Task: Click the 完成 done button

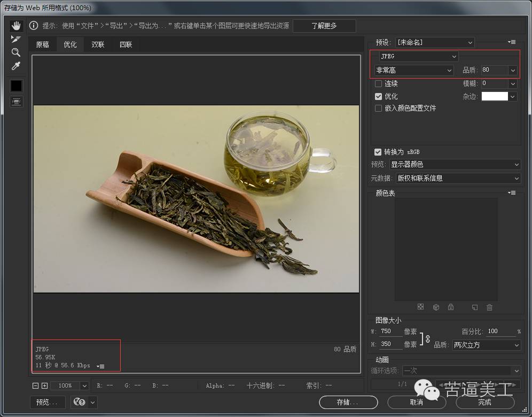Action: pos(485,403)
